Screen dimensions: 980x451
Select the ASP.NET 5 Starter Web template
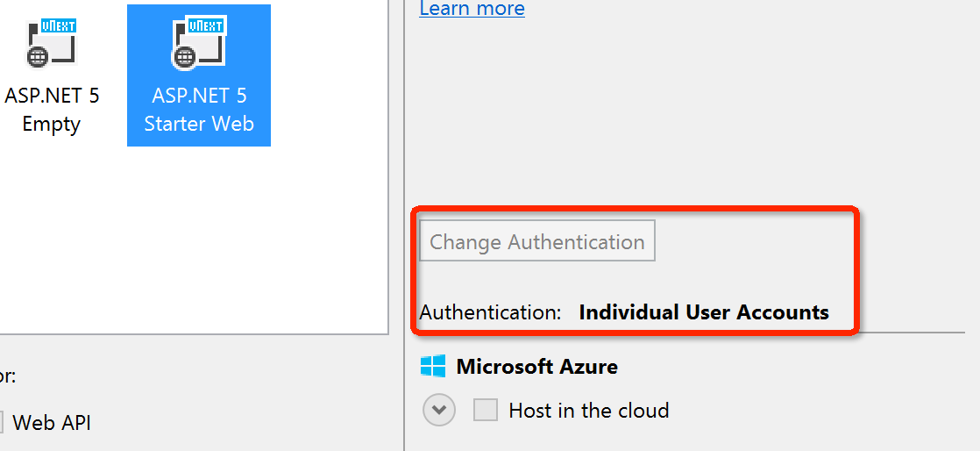tap(199, 75)
